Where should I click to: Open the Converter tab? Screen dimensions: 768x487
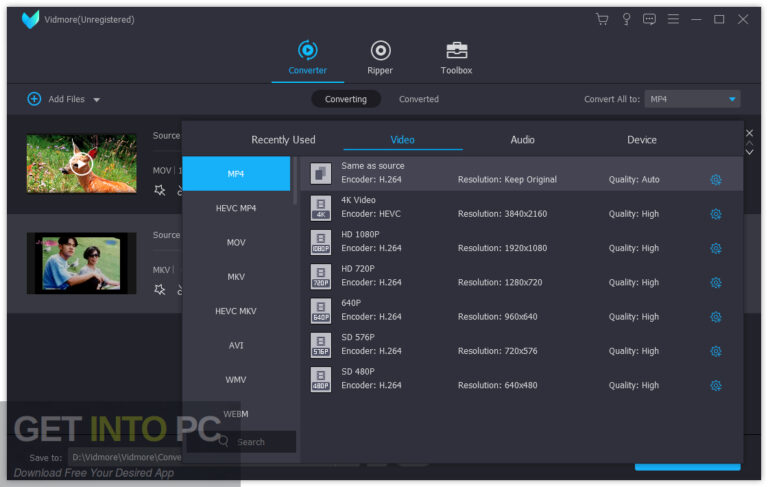pyautogui.click(x=307, y=57)
